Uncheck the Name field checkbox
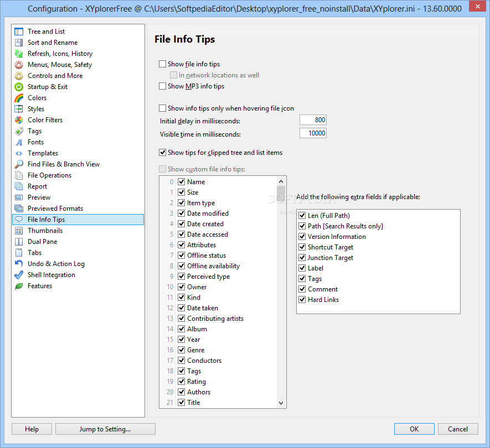 181,182
